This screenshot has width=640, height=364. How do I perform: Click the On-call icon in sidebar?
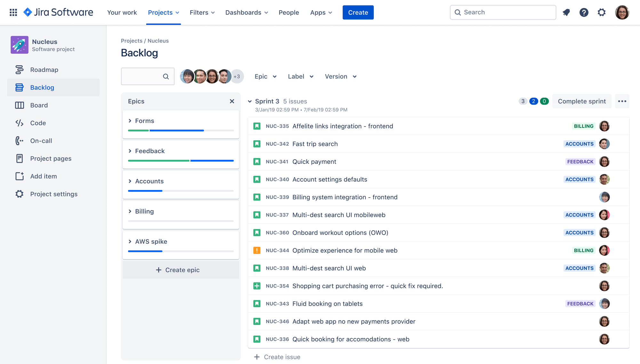click(x=18, y=140)
